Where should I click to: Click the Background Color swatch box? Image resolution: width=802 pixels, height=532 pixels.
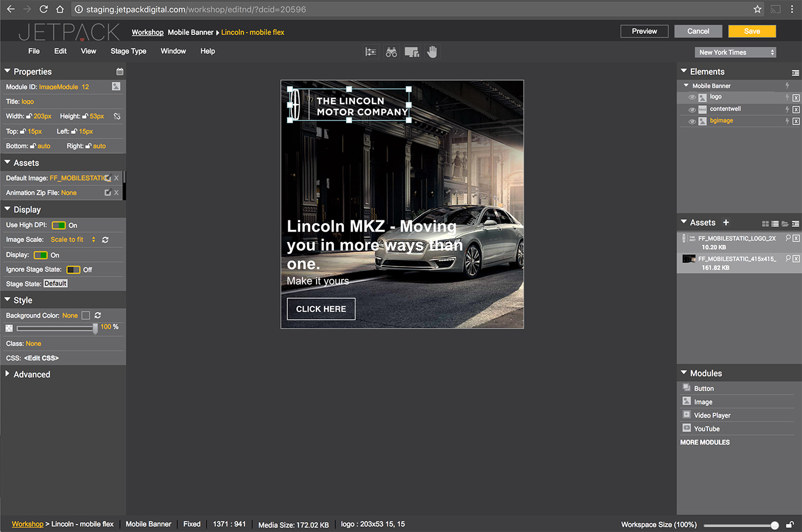(86, 315)
